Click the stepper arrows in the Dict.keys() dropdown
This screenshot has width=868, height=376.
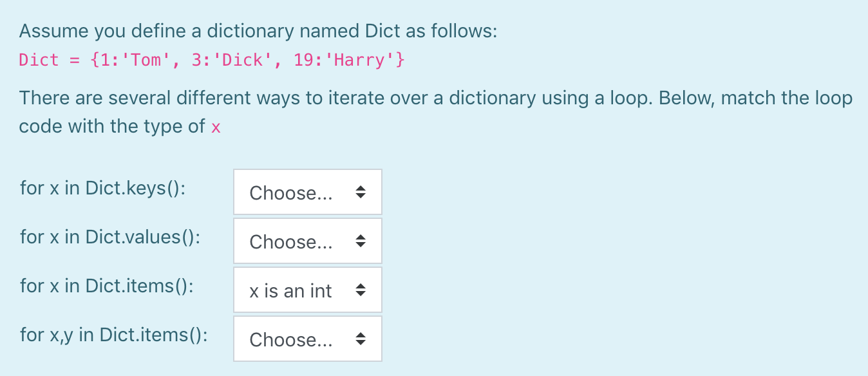coord(361,192)
